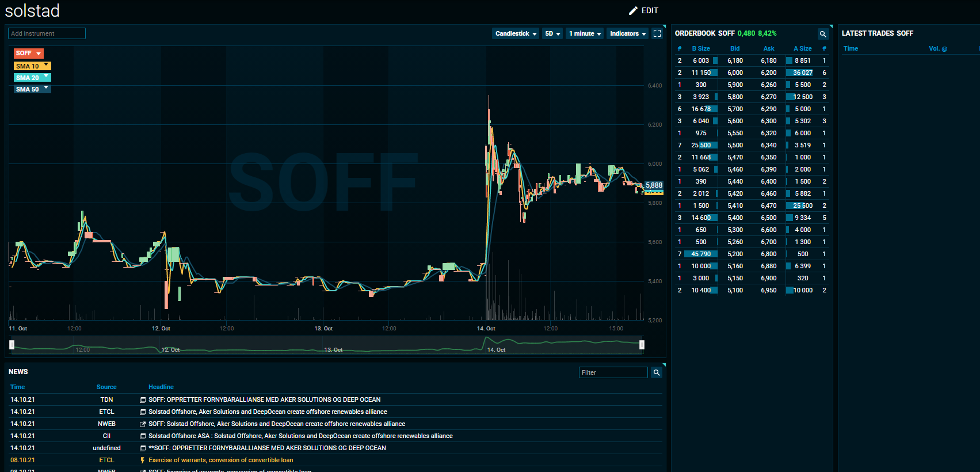This screenshot has height=472, width=980.
Task: Click the 5,888 current price label on chart
Action: pyautogui.click(x=654, y=185)
